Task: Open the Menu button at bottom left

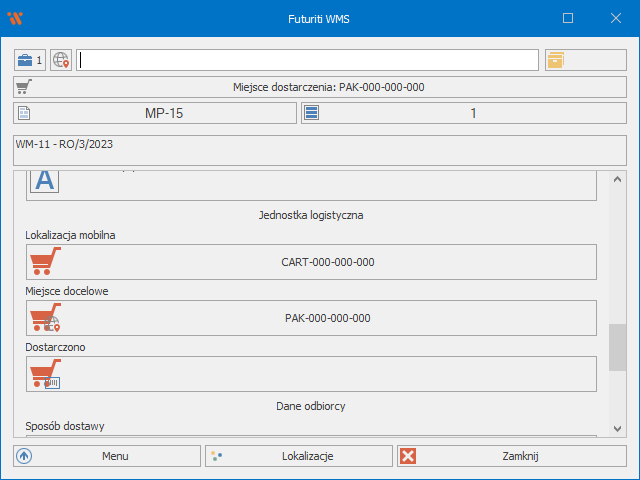Action: tap(107, 456)
